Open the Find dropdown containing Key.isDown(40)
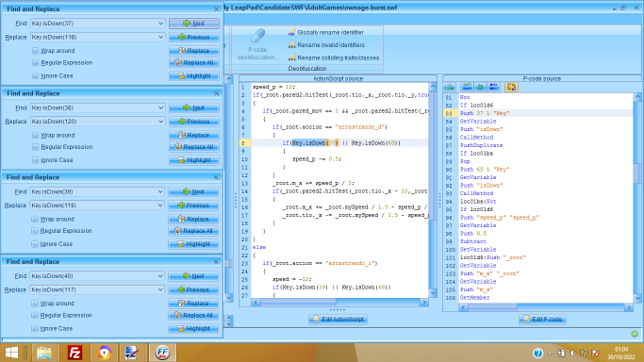 [160, 276]
